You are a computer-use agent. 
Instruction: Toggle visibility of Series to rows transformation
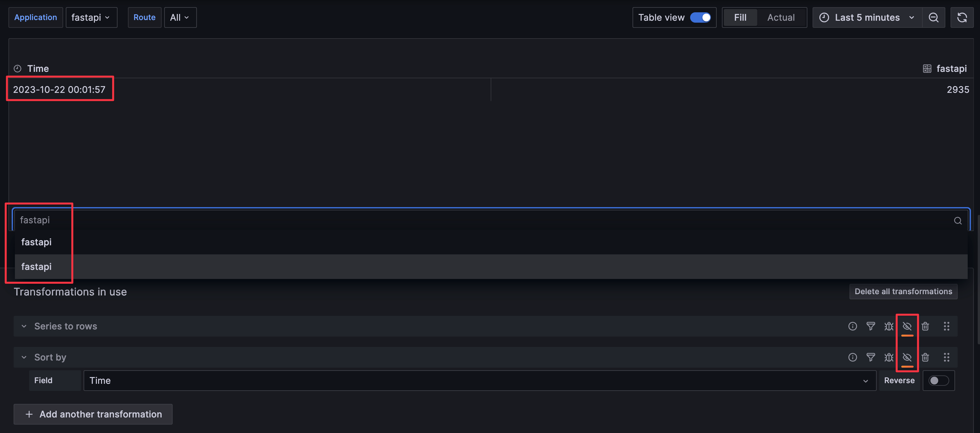coord(907,326)
